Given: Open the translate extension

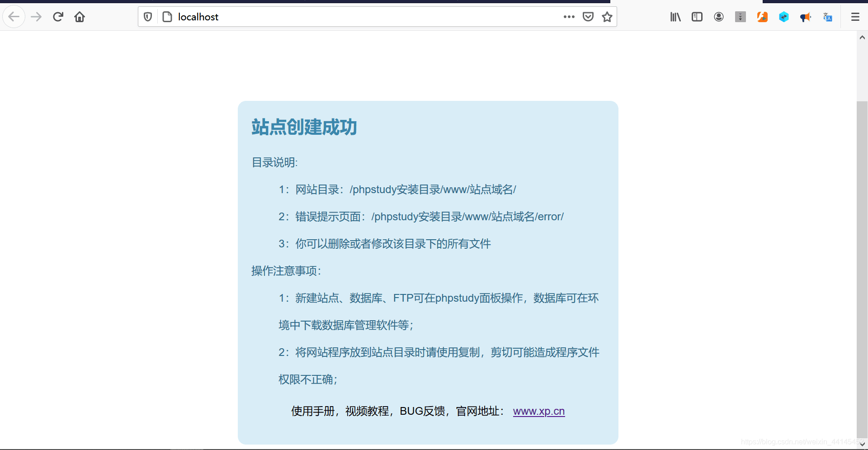Looking at the screenshot, I should [827, 17].
